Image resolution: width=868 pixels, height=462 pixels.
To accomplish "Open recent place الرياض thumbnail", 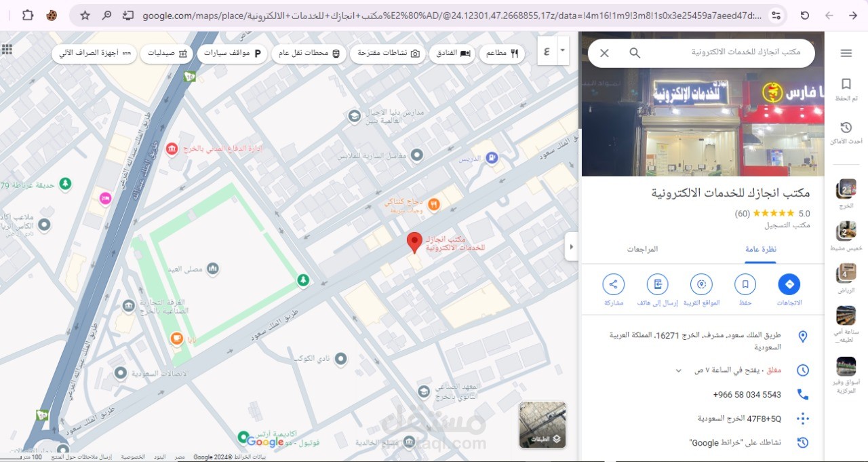I will pos(846,273).
